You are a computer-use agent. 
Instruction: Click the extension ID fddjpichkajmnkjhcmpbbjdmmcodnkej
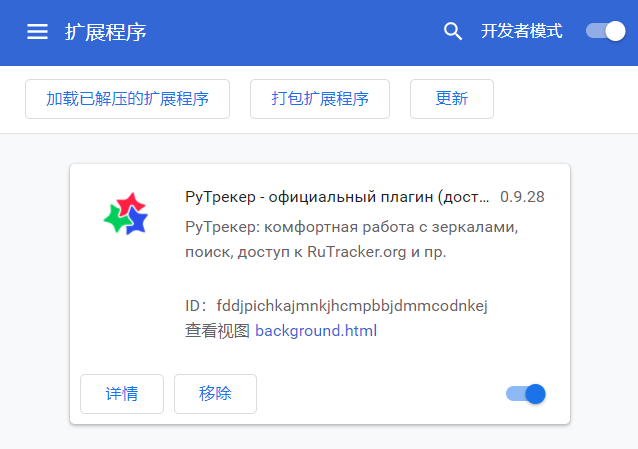tap(352, 306)
